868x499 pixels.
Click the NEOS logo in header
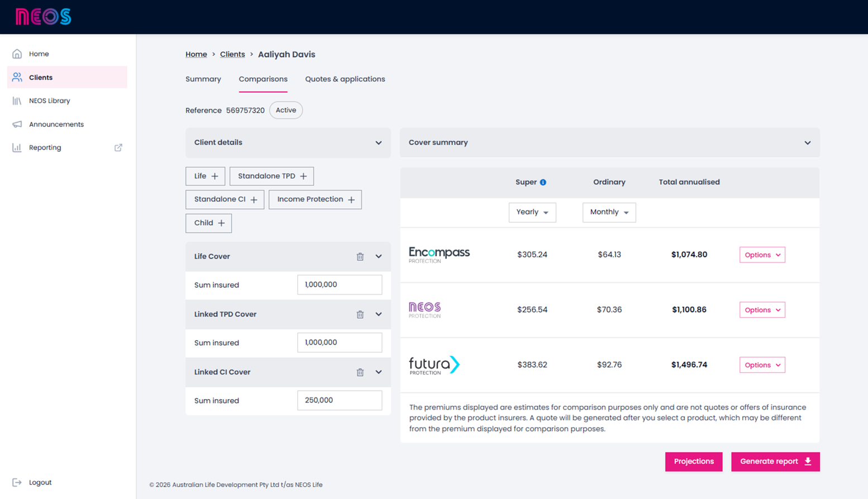pyautogui.click(x=43, y=17)
